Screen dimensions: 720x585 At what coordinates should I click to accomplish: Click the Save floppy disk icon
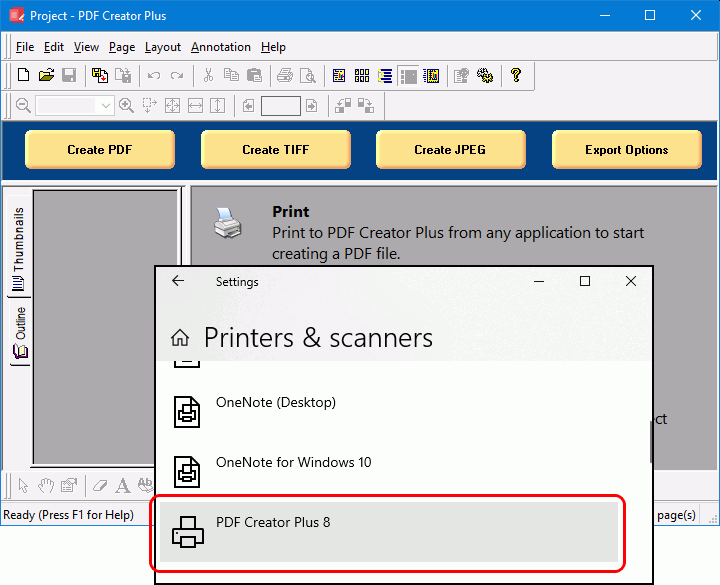[x=69, y=75]
